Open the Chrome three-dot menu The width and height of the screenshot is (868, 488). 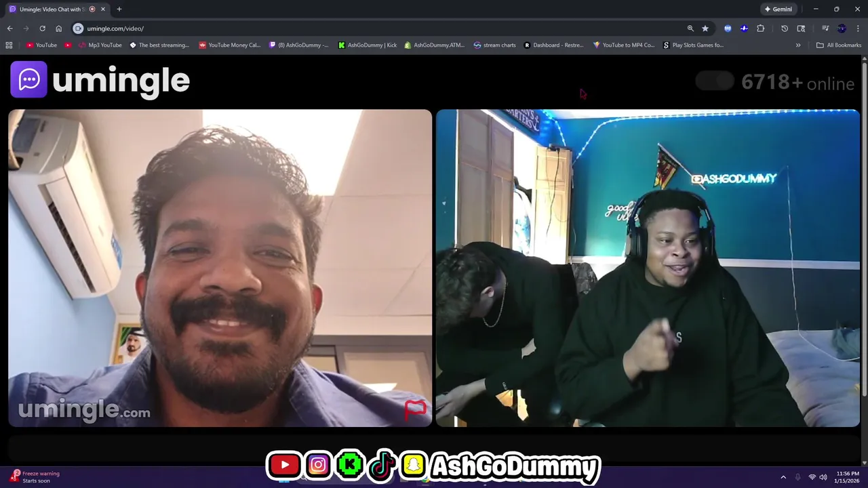pos(858,28)
